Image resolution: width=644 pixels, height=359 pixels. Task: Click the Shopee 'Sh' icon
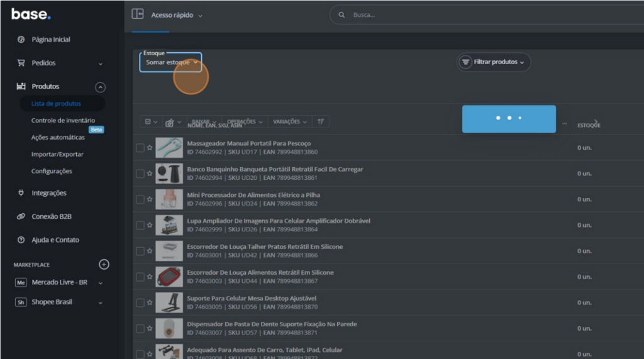[x=21, y=302]
